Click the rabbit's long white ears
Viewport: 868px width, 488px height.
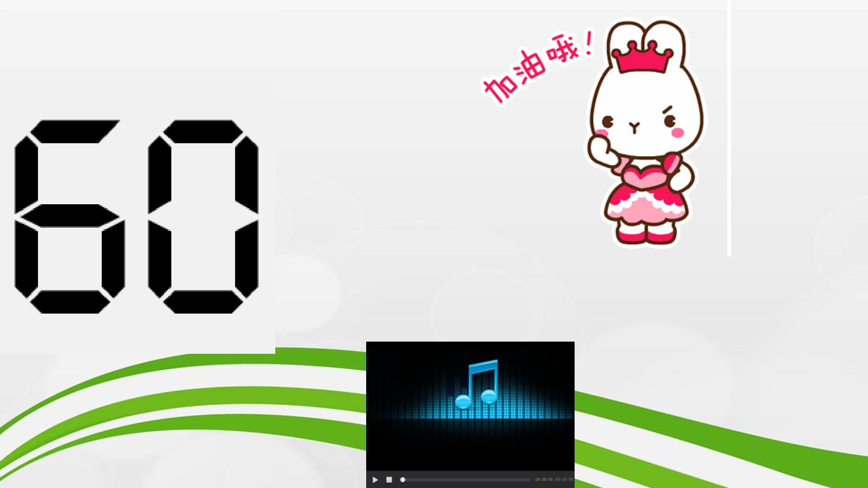pos(646,41)
